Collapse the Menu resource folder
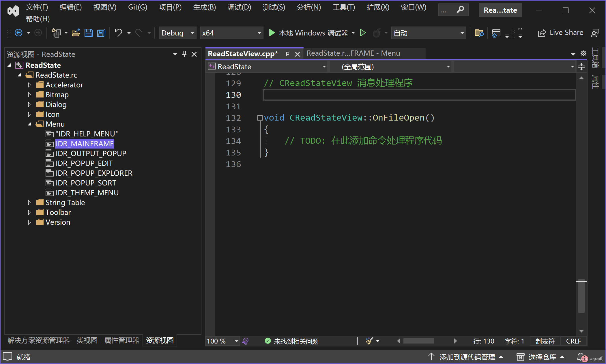 [29, 124]
